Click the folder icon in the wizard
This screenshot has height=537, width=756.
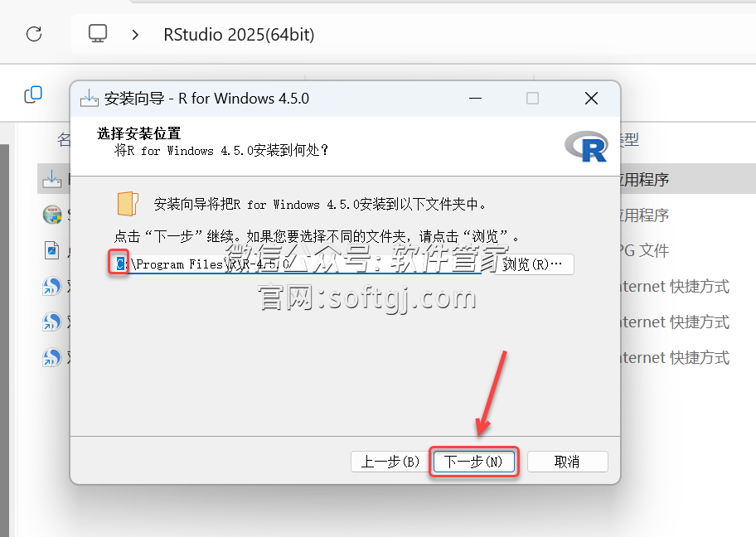click(x=128, y=203)
